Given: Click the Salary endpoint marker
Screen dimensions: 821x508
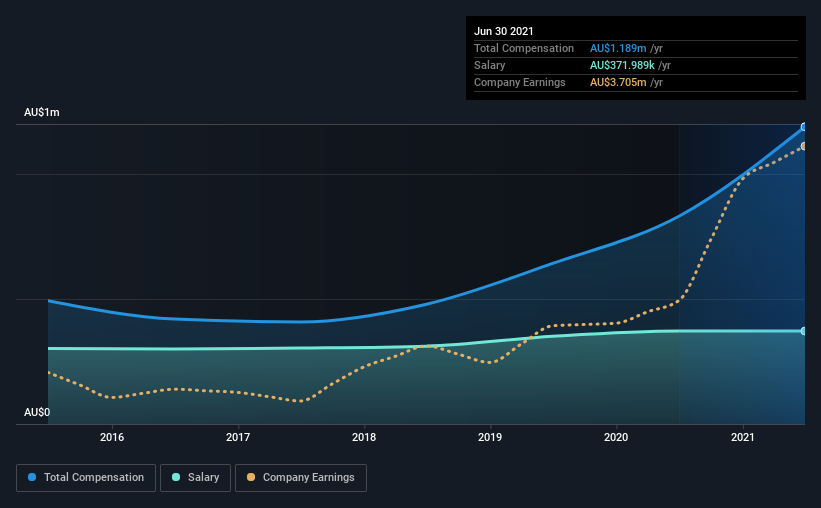Looking at the screenshot, I should [x=804, y=331].
